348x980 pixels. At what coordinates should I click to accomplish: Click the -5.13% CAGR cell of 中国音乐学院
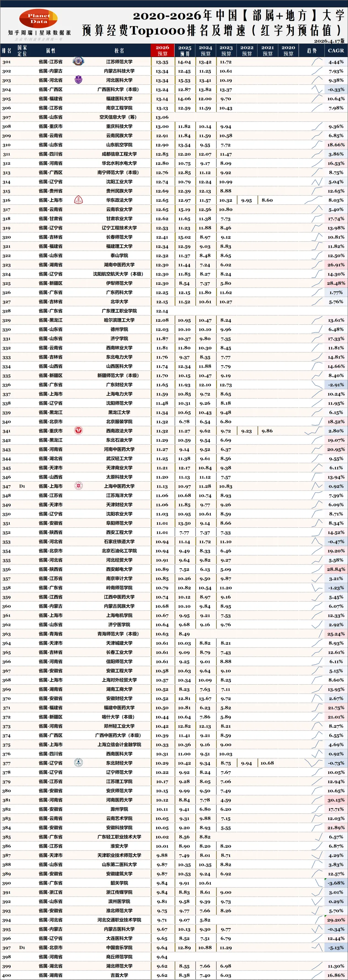[336, 948]
